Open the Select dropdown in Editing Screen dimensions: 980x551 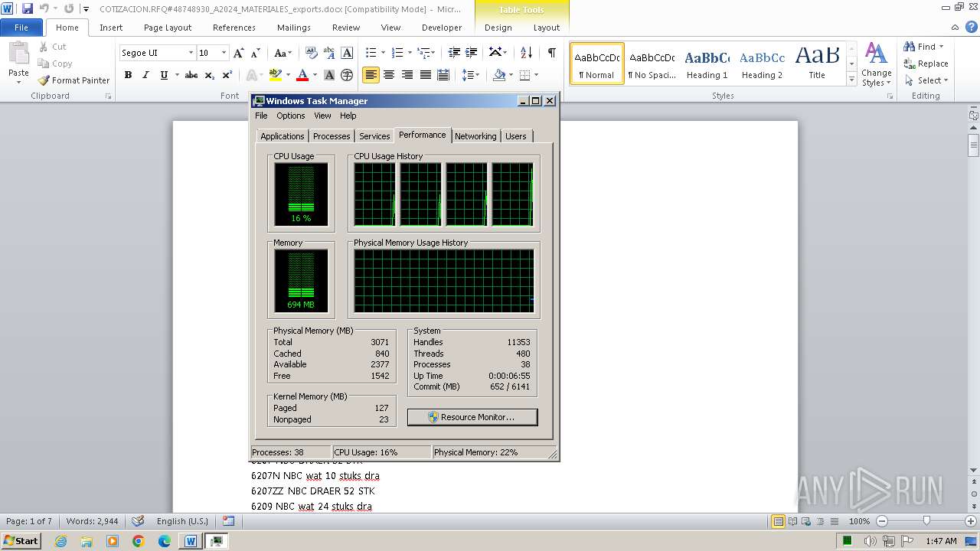pyautogui.click(x=926, y=80)
